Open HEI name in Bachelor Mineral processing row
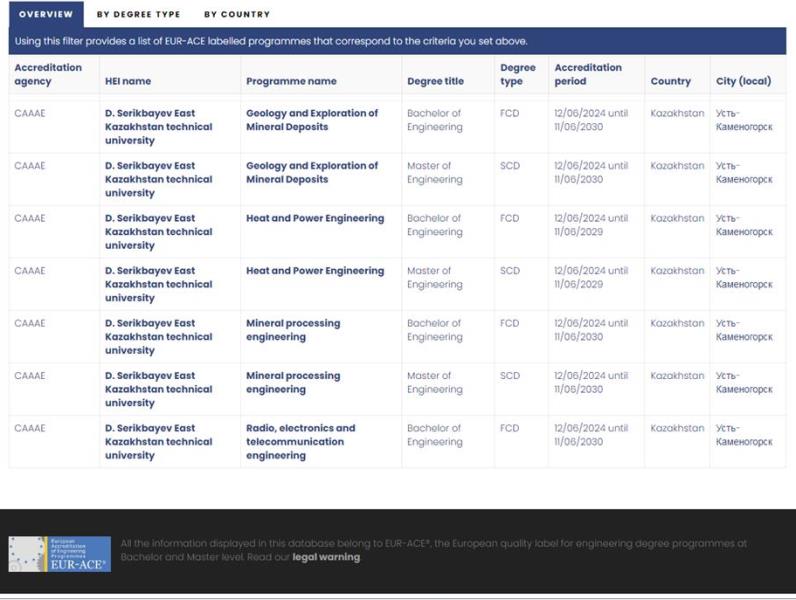Image resolution: width=796 pixels, height=600 pixels. [158, 337]
